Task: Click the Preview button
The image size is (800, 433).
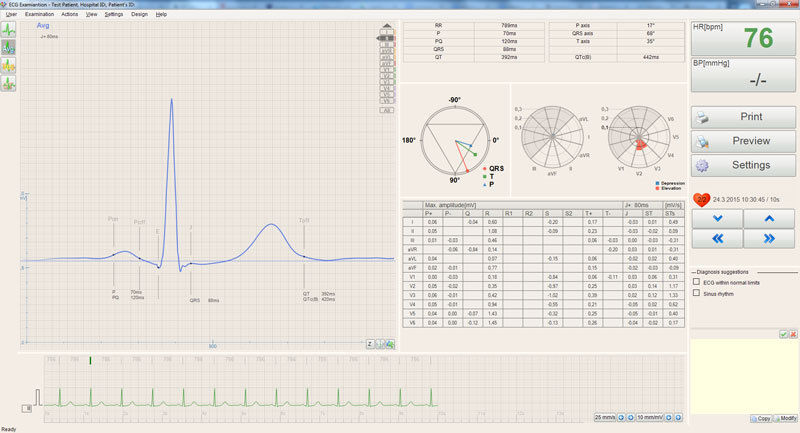Action: (743, 141)
